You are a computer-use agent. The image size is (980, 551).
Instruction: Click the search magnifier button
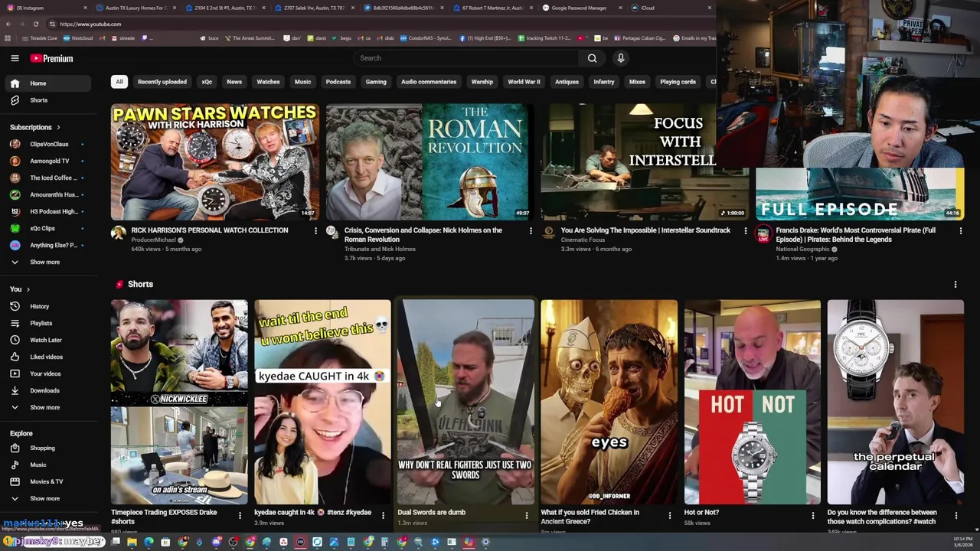coord(592,58)
